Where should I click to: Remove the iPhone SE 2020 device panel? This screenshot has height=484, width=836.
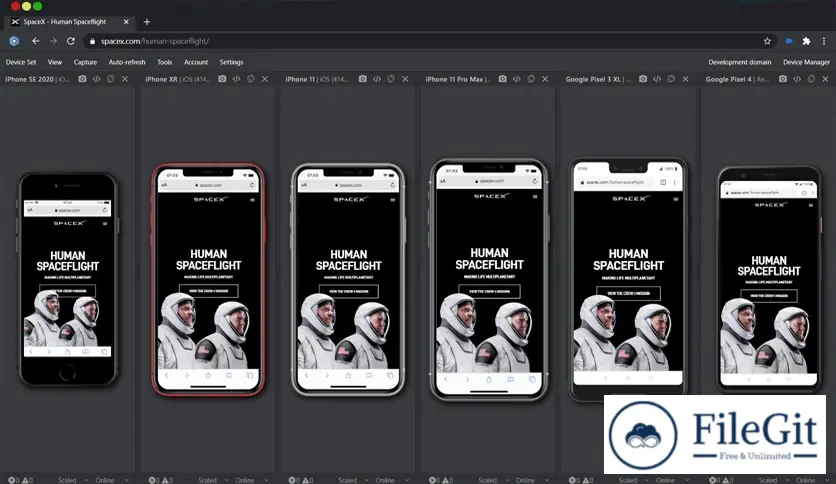tap(125, 79)
